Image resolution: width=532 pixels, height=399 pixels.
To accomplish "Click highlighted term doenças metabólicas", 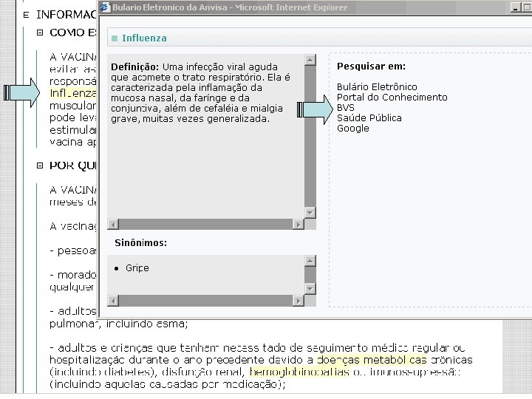I will tap(372, 360).
